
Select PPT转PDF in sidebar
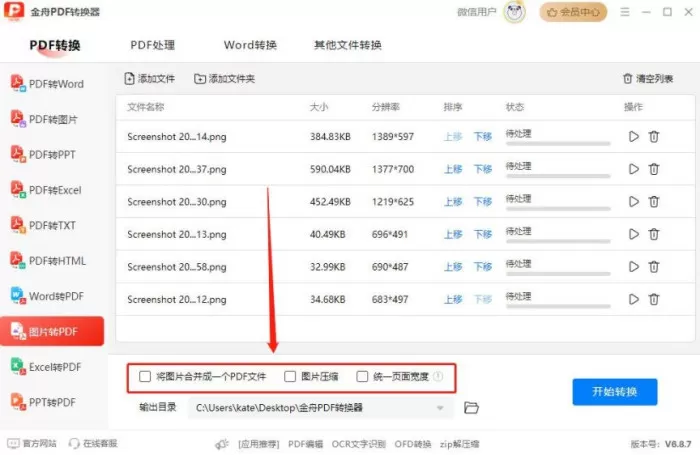click(x=43, y=402)
